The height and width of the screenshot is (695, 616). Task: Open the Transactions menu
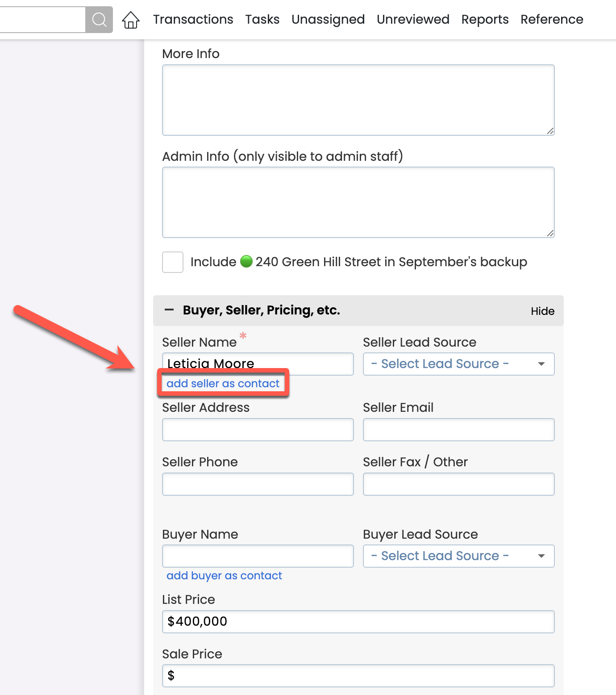[193, 20]
